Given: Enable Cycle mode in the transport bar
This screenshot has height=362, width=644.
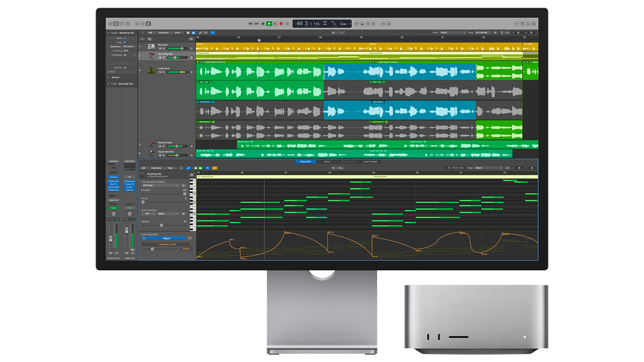Looking at the screenshot, I should [x=287, y=24].
